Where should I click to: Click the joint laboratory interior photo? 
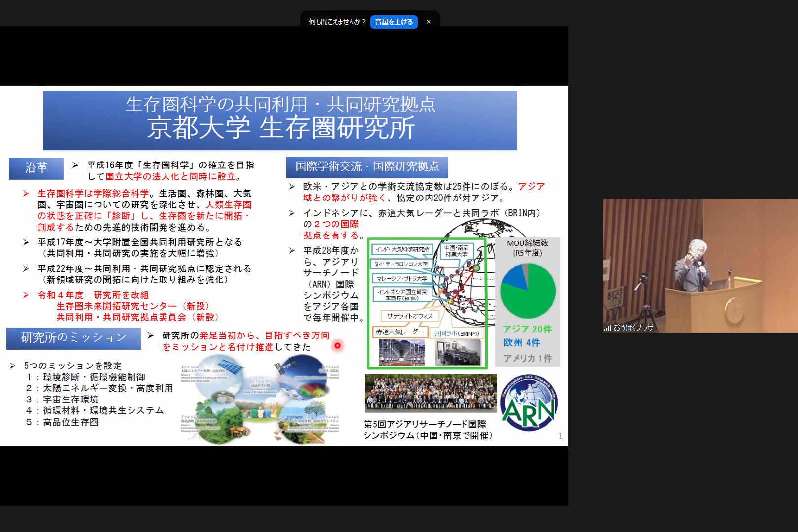tap(458, 353)
